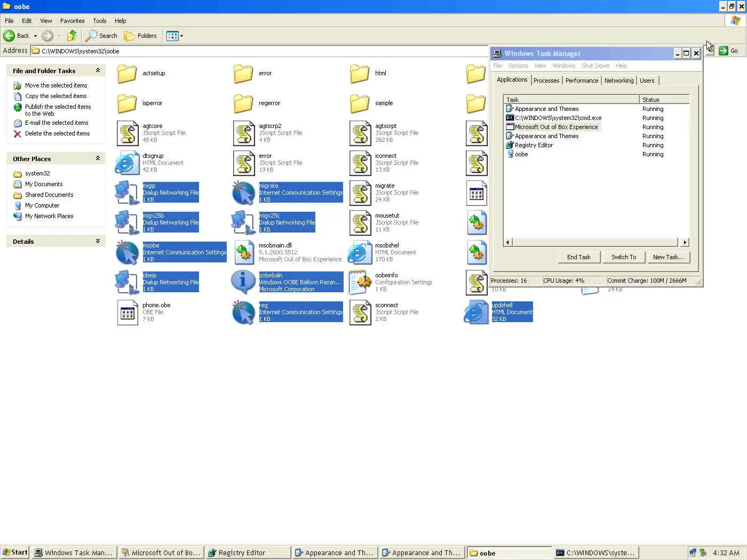
Task: Select the updshell HTML document icon
Action: point(476,313)
